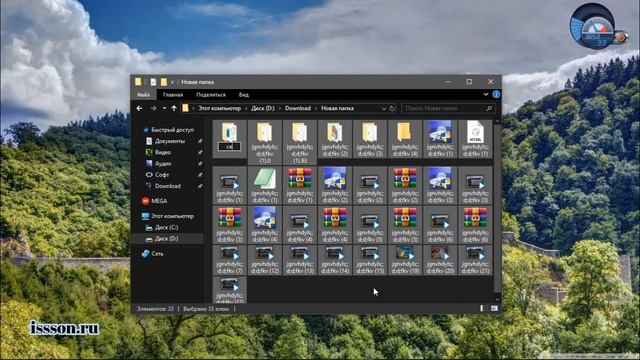640x360 pixels.
Task: Select the installer file labeled (2)
Action: 335,185
